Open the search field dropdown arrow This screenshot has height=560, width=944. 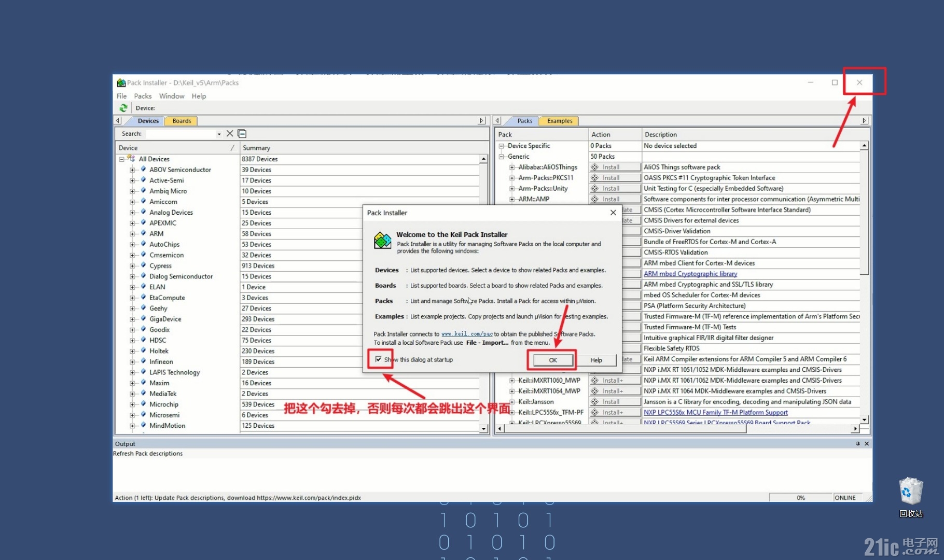tap(219, 134)
